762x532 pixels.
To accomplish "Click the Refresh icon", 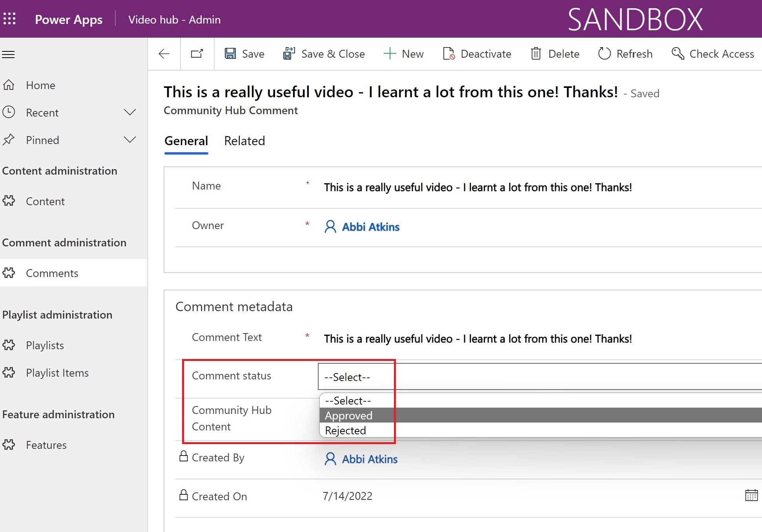I will (604, 53).
